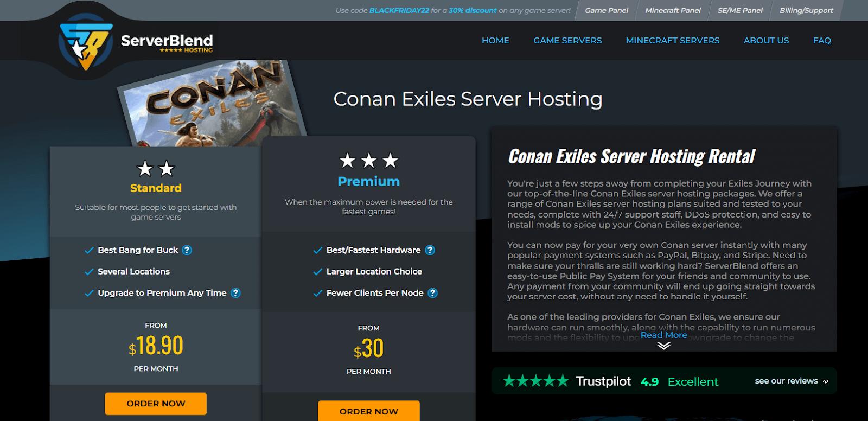The height and width of the screenshot is (421, 868).
Task: Open the Billing/Support tab
Action: (x=806, y=10)
